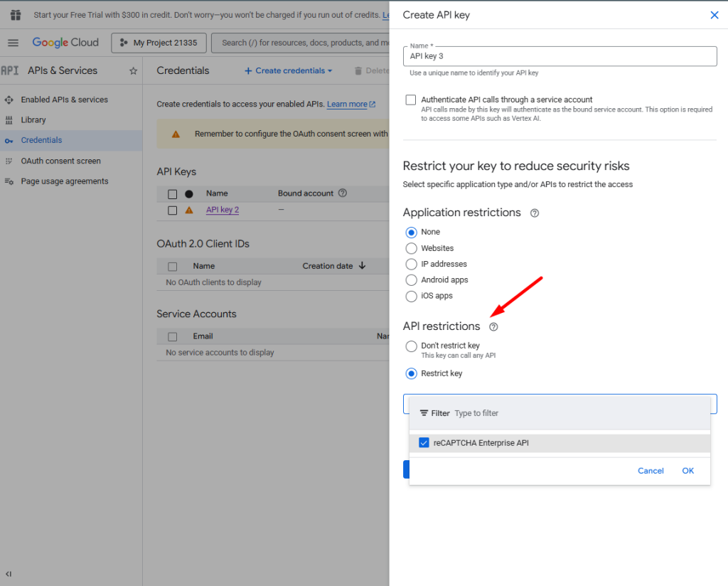The width and height of the screenshot is (728, 586).
Task: Click the Email column header
Action: pyautogui.click(x=203, y=336)
